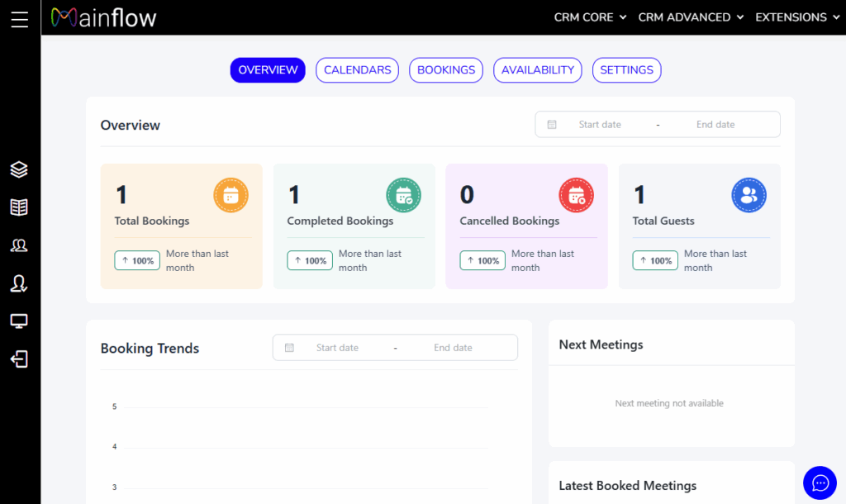Open the book icon in sidebar

(19, 207)
